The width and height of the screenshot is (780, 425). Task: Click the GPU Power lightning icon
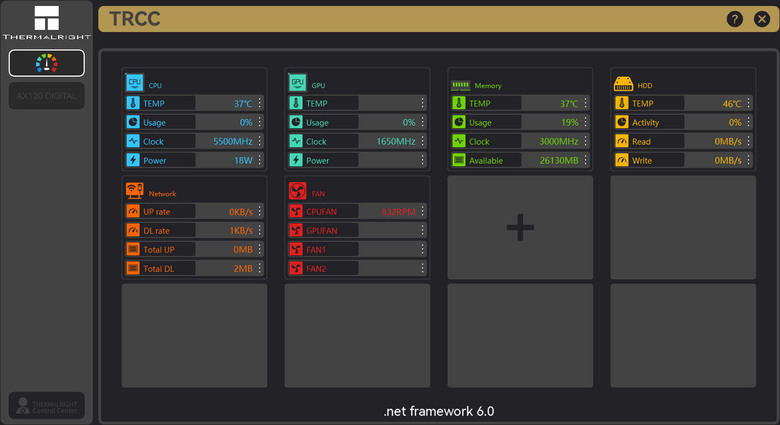pos(296,160)
